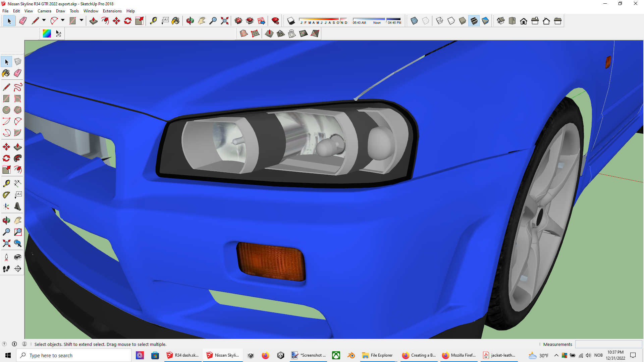Open the File menu
This screenshot has height=362, width=644.
coord(5,11)
